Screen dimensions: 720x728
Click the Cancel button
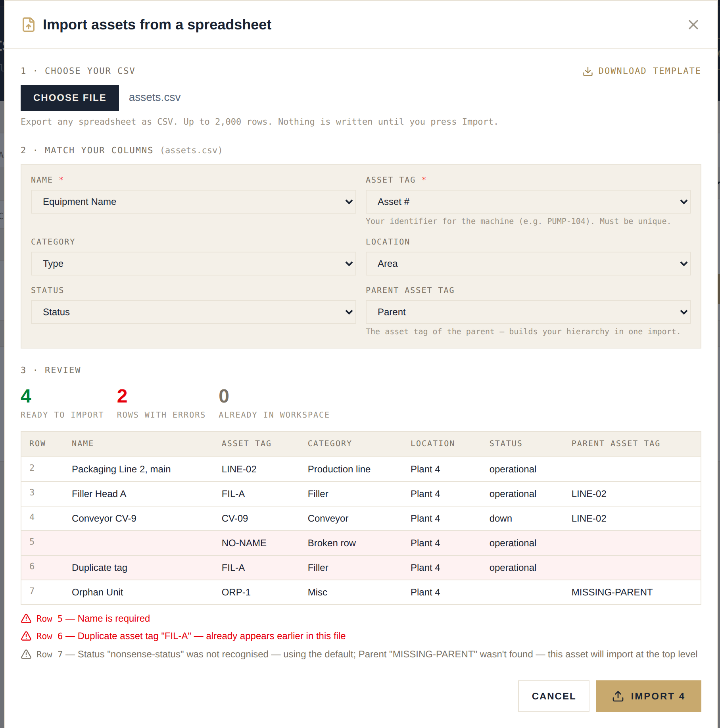[553, 696]
